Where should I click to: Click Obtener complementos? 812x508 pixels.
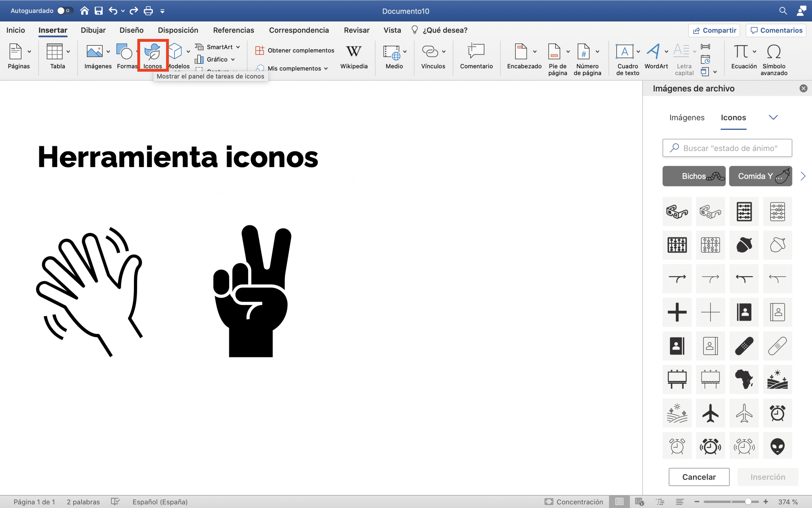point(295,50)
